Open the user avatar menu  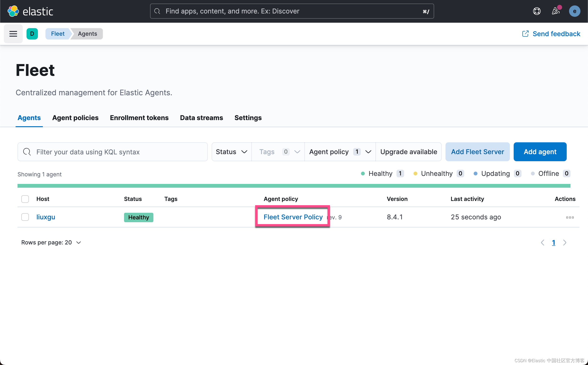pos(574,11)
